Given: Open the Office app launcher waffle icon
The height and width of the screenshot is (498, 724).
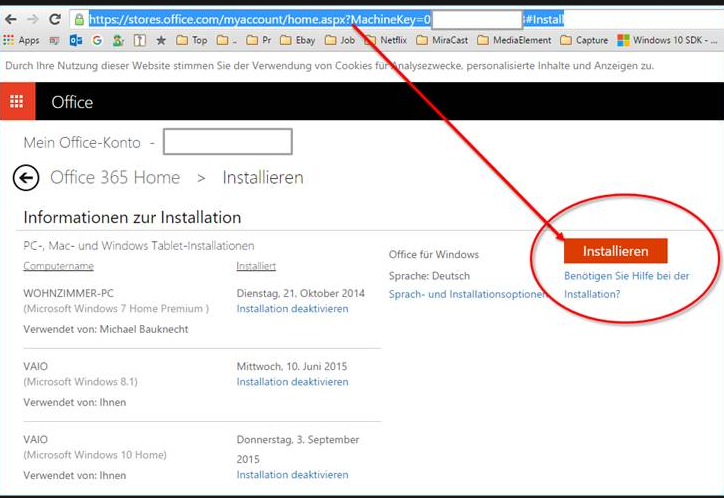Looking at the screenshot, I should [x=17, y=101].
